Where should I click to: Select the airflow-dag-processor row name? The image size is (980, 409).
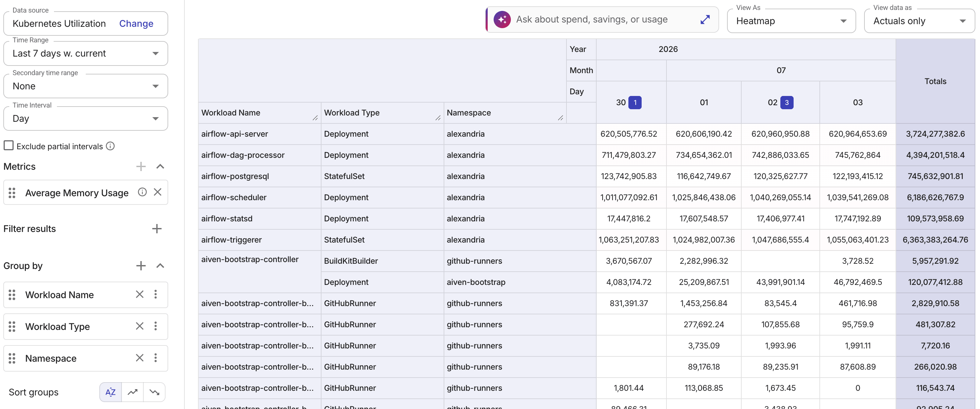tap(243, 155)
